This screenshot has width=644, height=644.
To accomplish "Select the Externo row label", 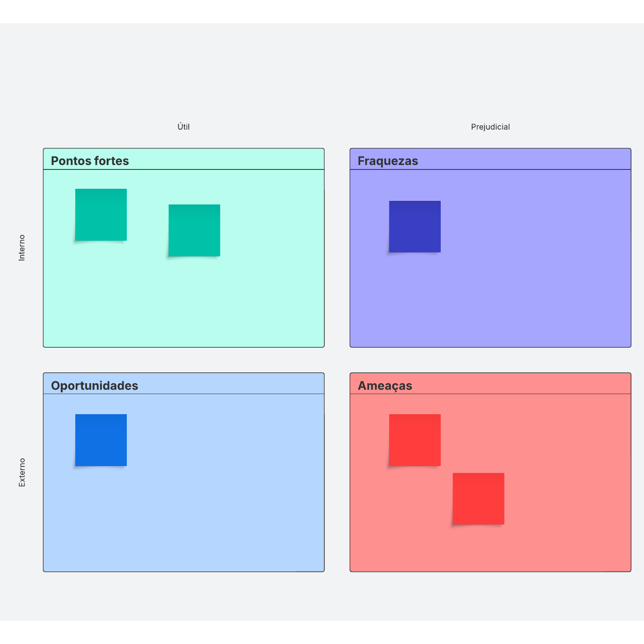I will click(x=22, y=473).
